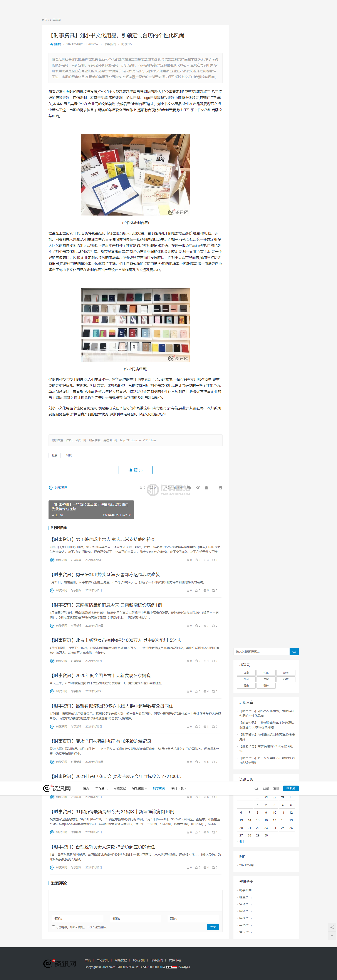Viewport: 337px width, 980px height.
Task: Click the star favorite icon under article
Action: pyautogui.click(x=141, y=487)
